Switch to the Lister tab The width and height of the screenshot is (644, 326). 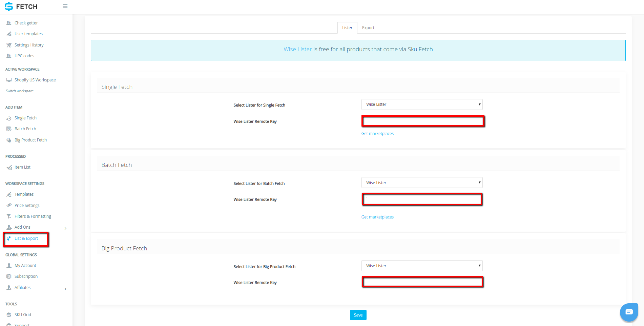347,28
